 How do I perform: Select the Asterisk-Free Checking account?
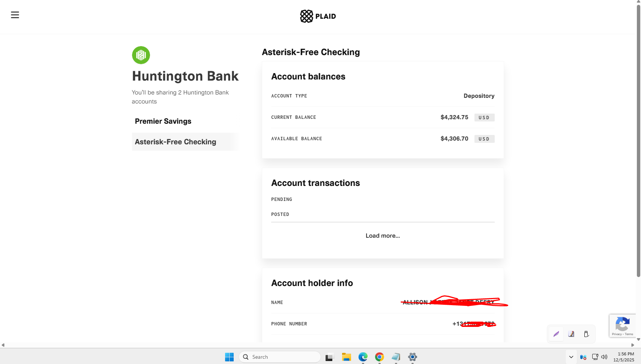click(176, 142)
